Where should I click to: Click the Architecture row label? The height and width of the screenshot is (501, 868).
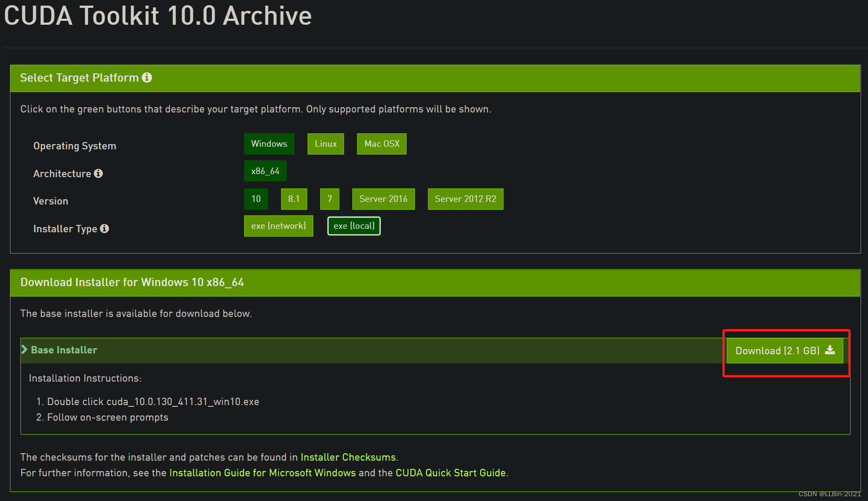point(62,174)
